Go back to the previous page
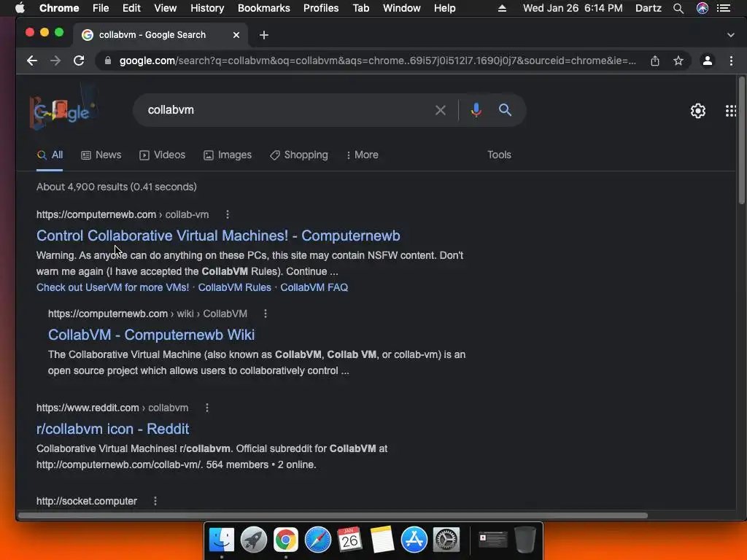The width and height of the screenshot is (747, 560). point(32,61)
